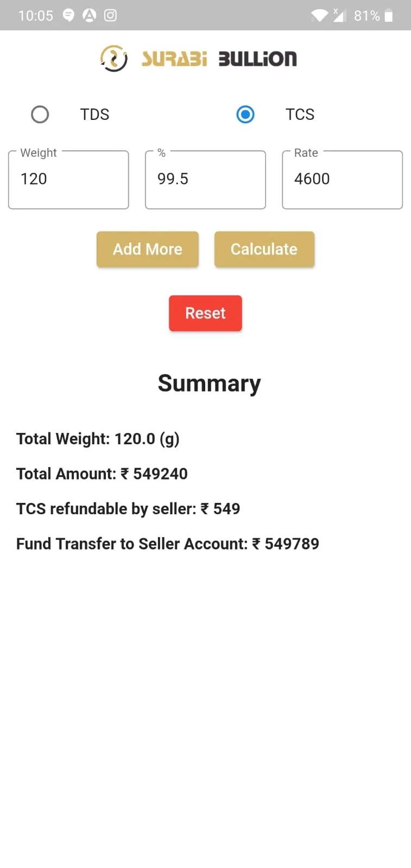Tap the circled A notification icon

[89, 15]
